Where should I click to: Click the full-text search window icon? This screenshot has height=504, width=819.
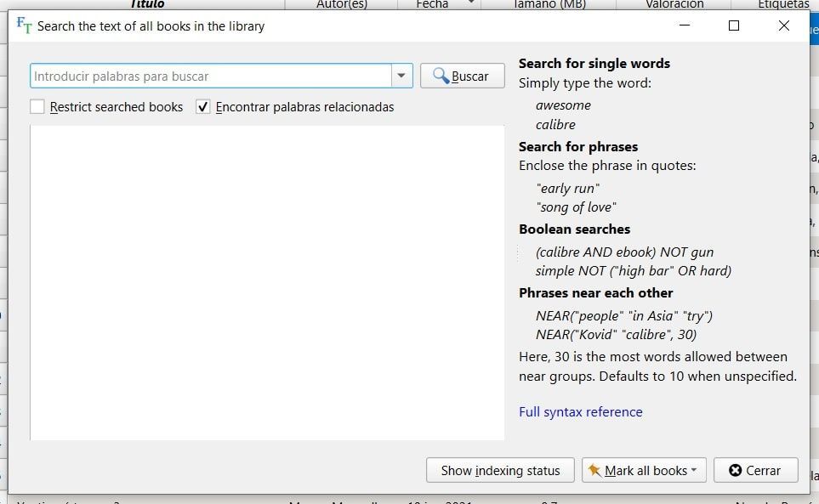[24, 25]
